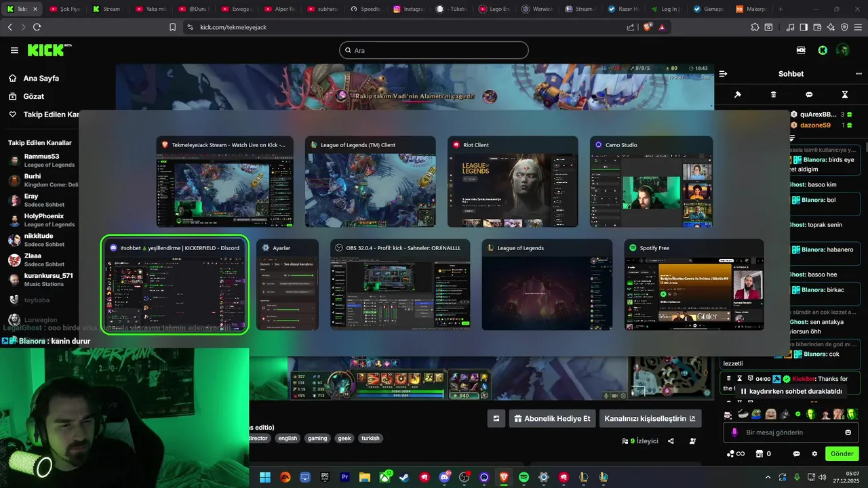Switch to the Speedtest browser tab

366,9
